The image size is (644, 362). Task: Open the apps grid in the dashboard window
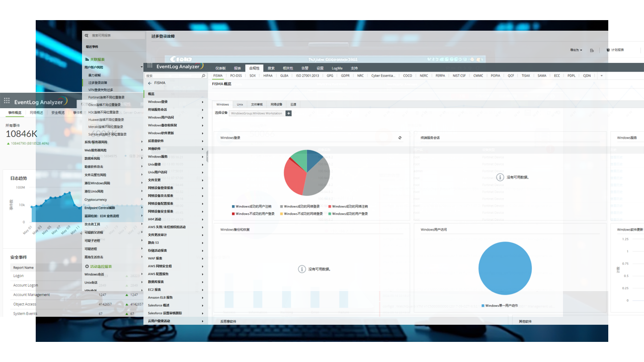7,101
